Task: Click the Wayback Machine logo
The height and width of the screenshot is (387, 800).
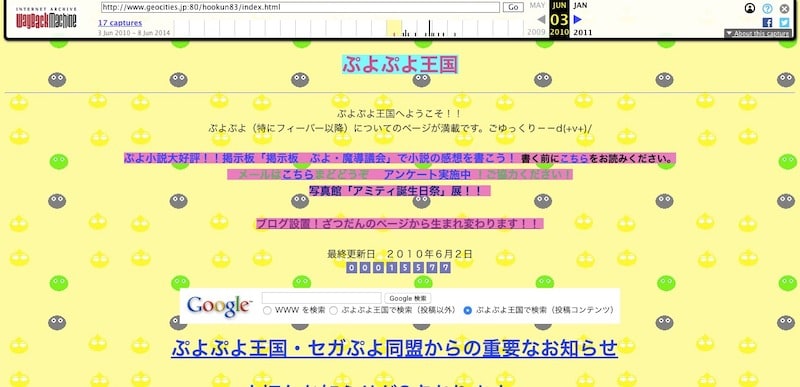Action: pyautogui.click(x=46, y=18)
